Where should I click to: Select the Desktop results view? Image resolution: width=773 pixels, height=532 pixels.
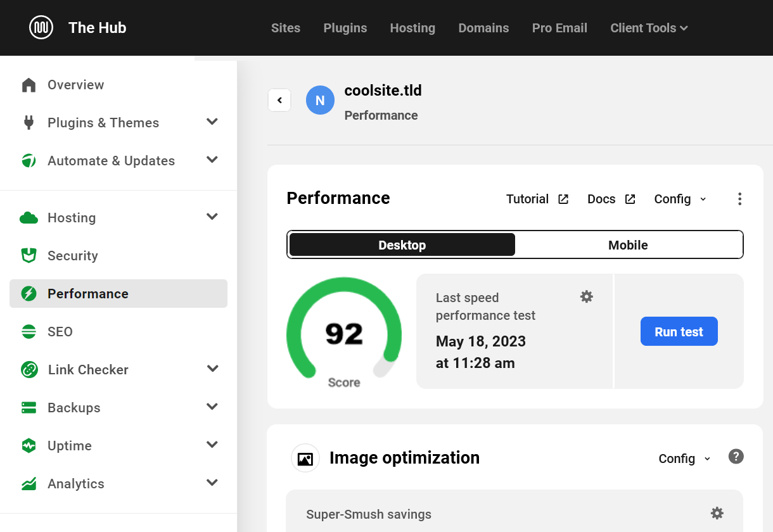402,245
